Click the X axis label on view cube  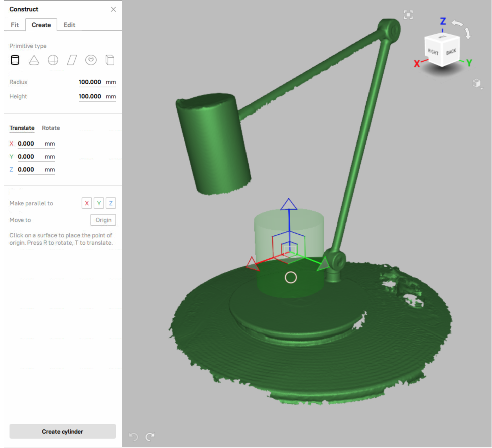point(417,64)
